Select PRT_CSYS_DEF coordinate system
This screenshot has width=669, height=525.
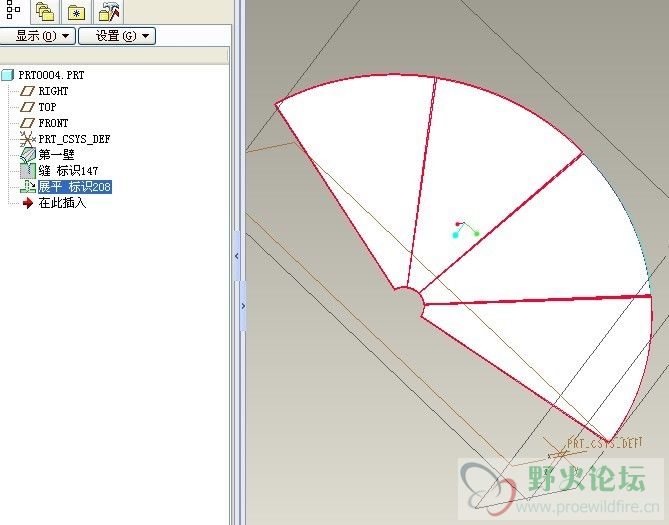[74, 139]
